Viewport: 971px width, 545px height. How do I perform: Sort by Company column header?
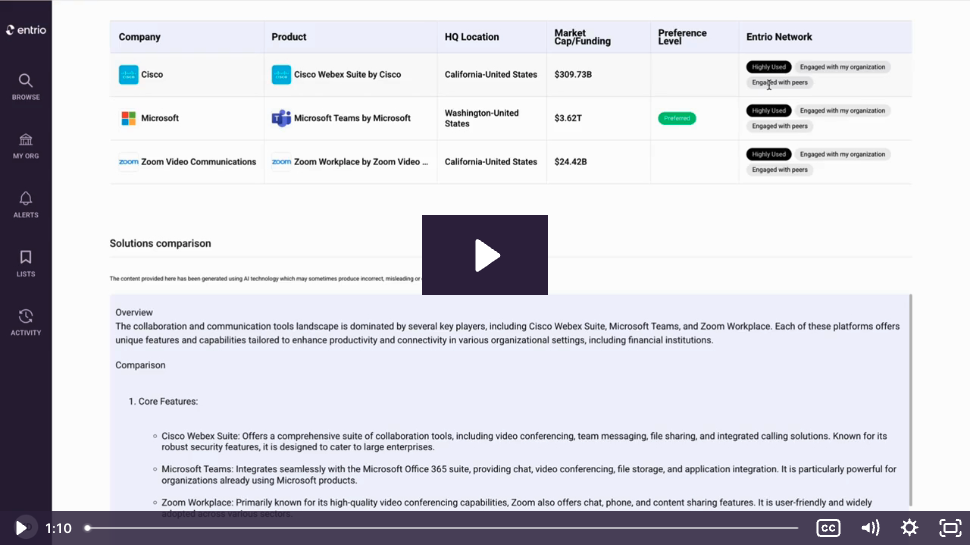139,37
